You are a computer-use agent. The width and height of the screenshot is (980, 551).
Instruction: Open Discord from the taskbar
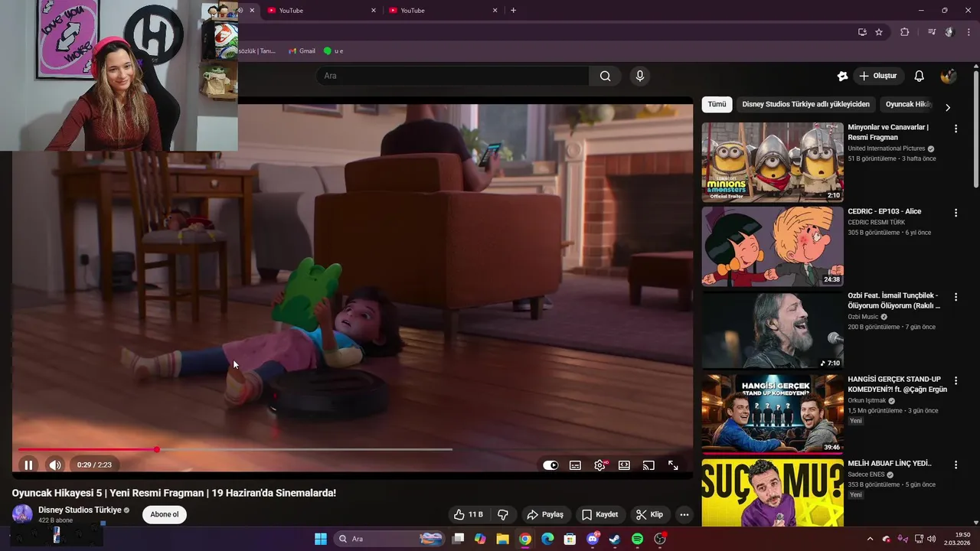[x=593, y=539]
